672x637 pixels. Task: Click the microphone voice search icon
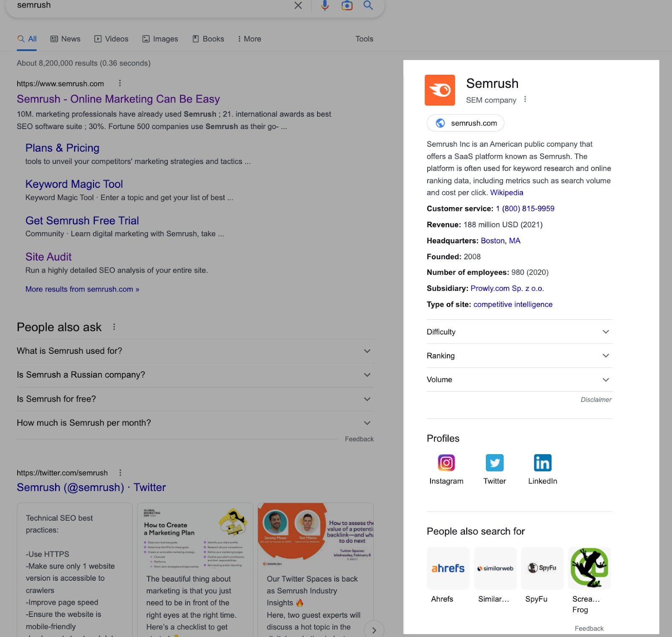pos(324,6)
